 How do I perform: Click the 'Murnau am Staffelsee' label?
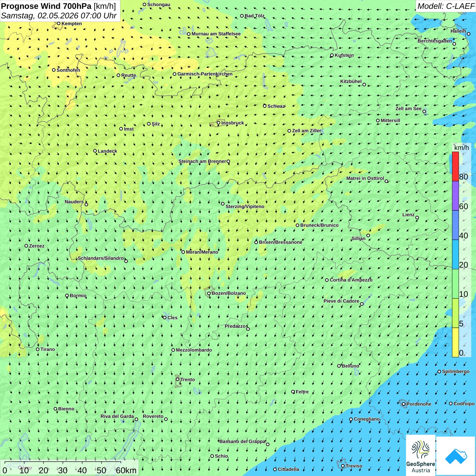216,34
